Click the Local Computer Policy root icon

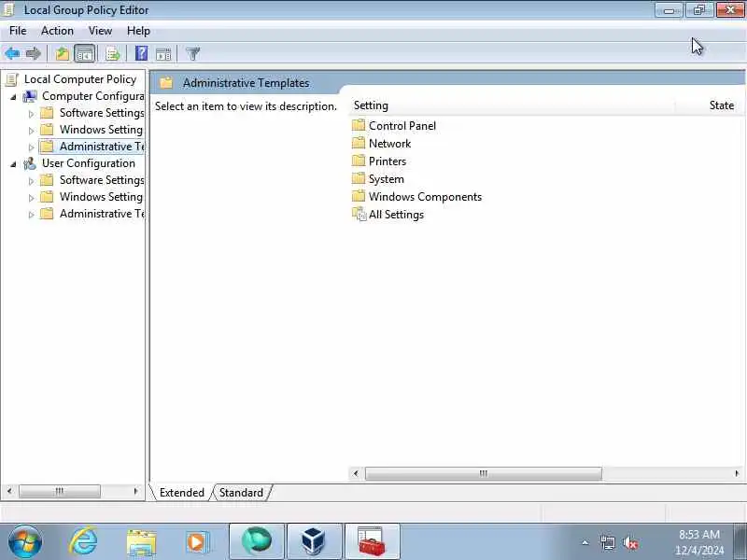[12, 79]
